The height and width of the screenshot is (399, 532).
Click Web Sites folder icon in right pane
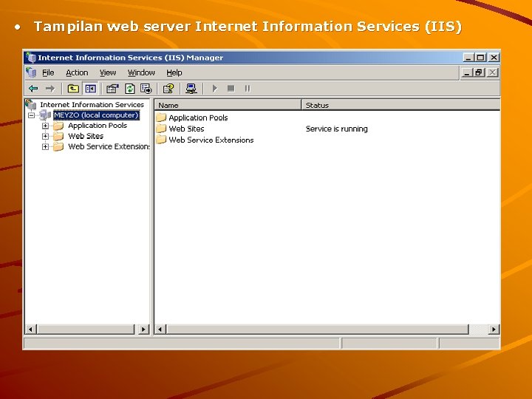[x=161, y=129]
